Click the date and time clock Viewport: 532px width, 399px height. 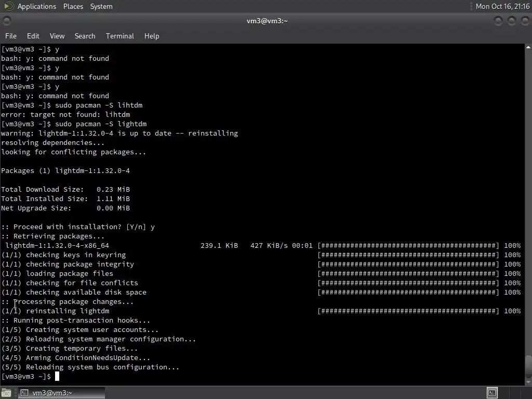[x=502, y=6]
